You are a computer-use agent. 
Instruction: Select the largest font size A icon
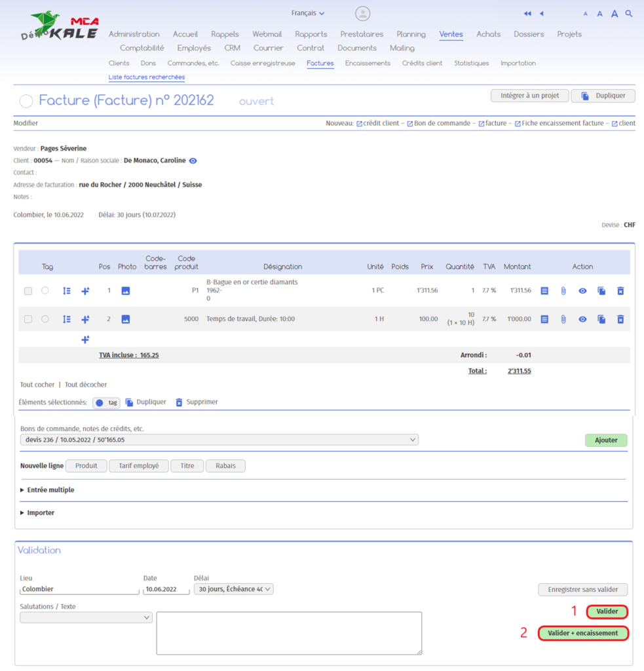coord(615,14)
